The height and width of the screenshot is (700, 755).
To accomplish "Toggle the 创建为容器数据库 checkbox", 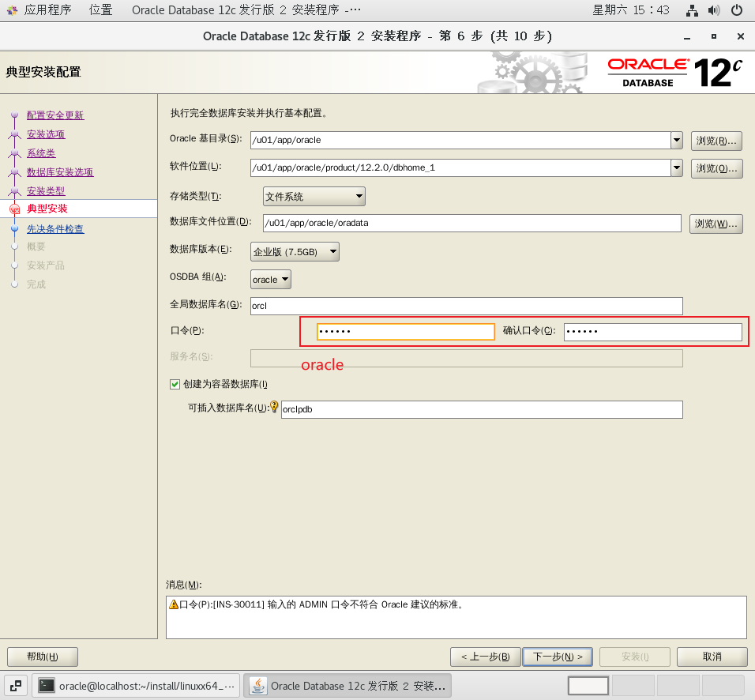I will click(175, 384).
